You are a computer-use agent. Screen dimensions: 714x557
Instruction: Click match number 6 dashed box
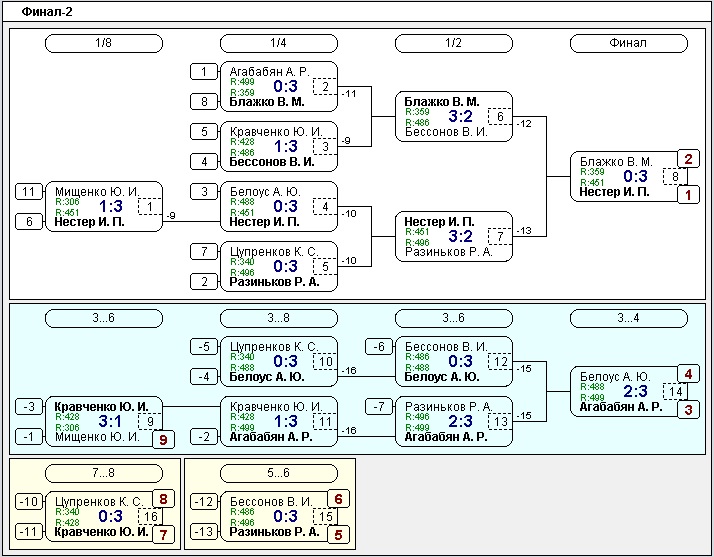point(500,117)
